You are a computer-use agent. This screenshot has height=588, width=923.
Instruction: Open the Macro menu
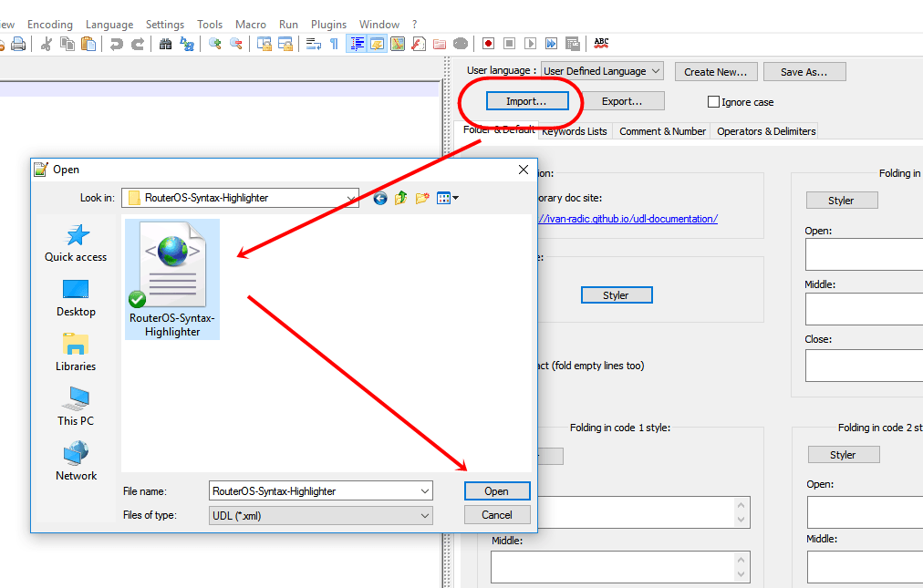[x=251, y=24]
